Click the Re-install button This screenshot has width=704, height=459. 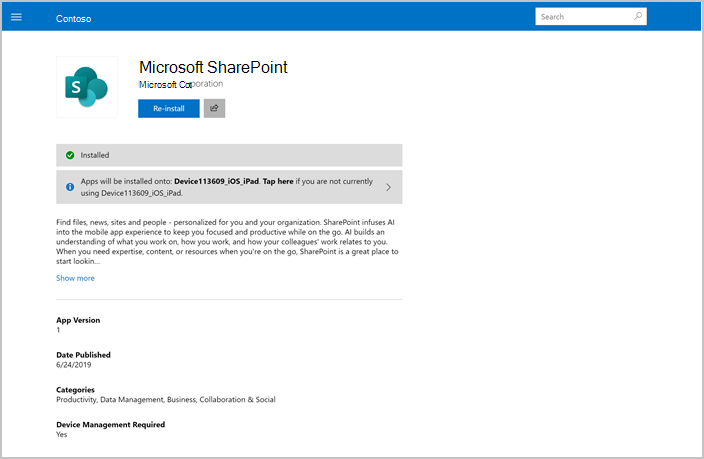tap(169, 108)
